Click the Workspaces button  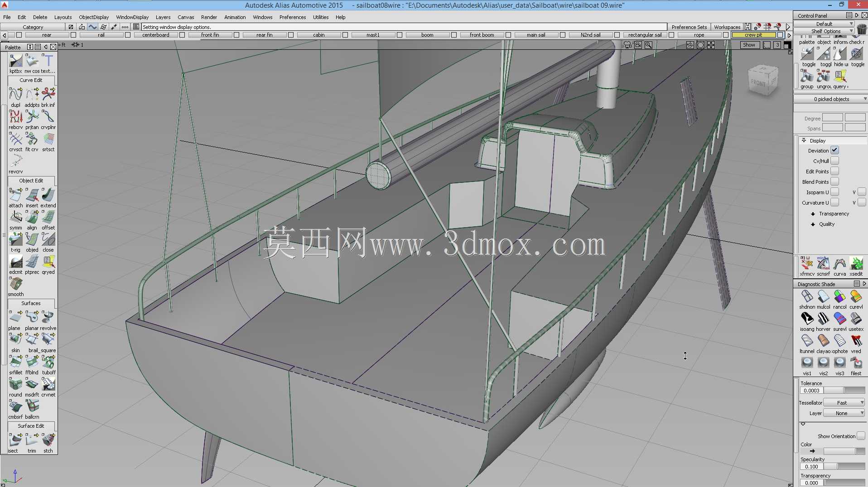click(727, 27)
